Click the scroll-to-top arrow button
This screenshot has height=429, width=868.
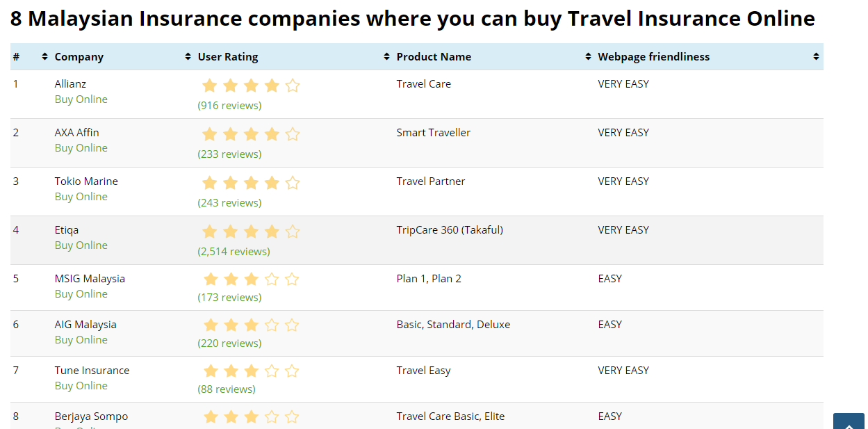(x=849, y=421)
